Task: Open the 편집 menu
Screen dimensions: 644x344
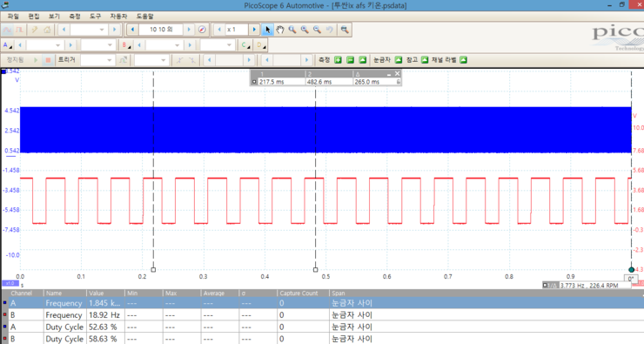Action: coord(34,16)
